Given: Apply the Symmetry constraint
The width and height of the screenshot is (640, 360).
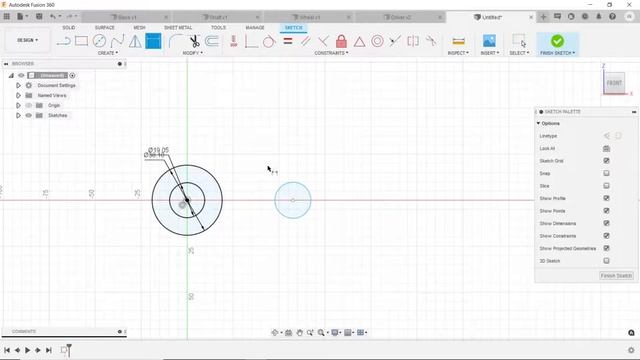Looking at the screenshot, I should coord(413,41).
